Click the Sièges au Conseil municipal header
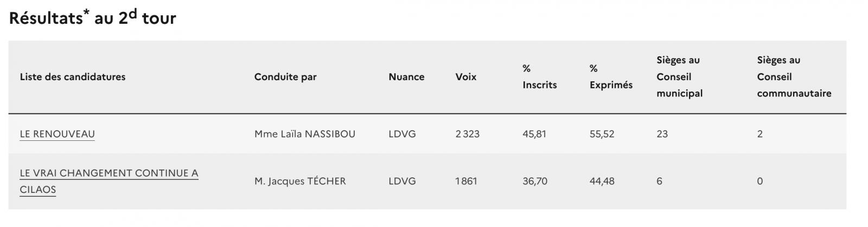 click(679, 77)
